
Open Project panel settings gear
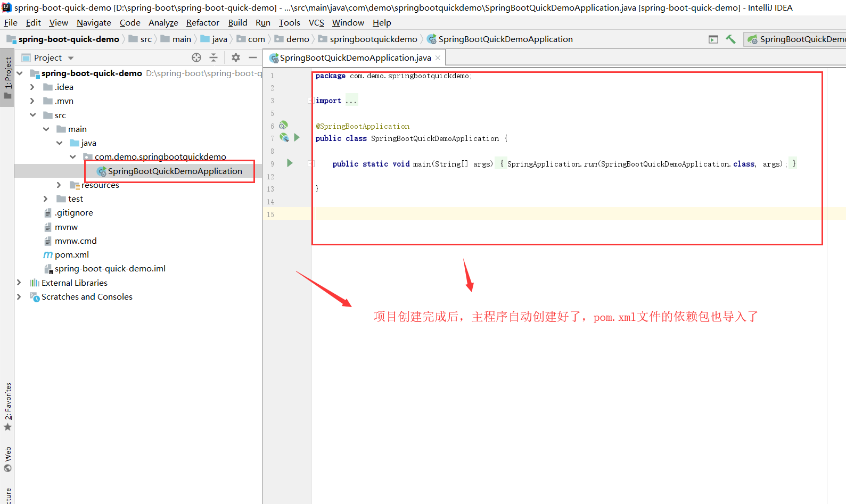pyautogui.click(x=236, y=57)
